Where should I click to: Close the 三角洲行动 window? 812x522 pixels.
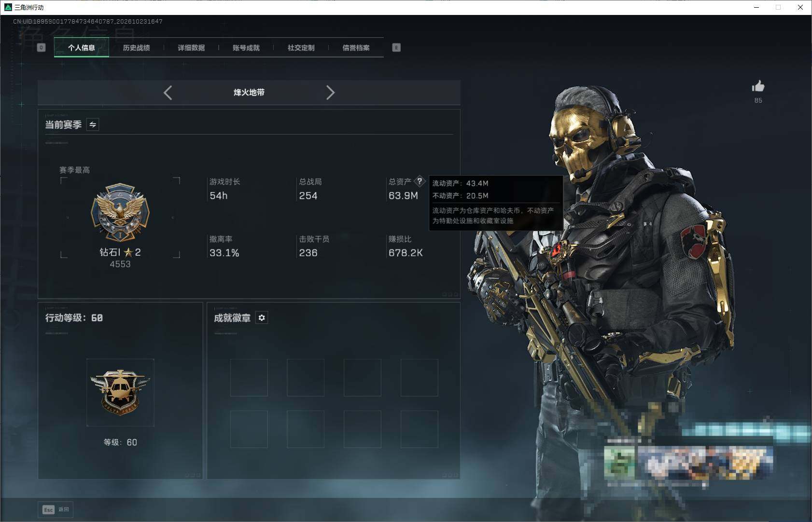pos(800,7)
